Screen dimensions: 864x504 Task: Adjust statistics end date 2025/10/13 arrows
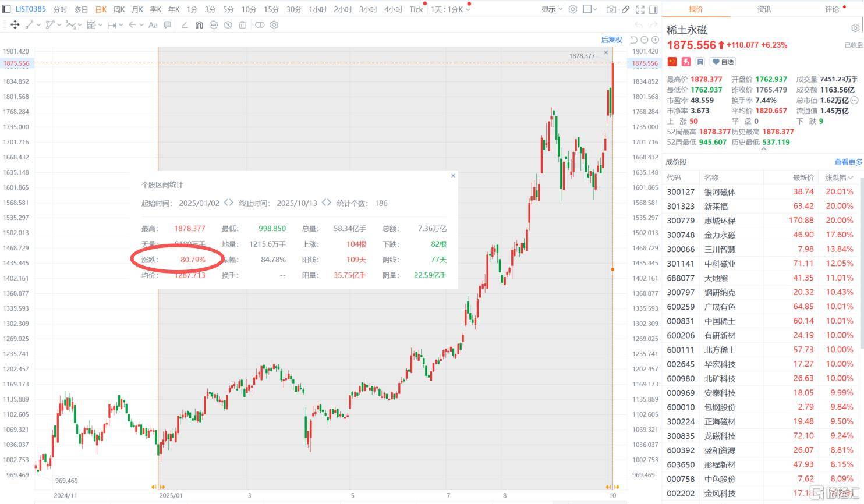(x=327, y=203)
